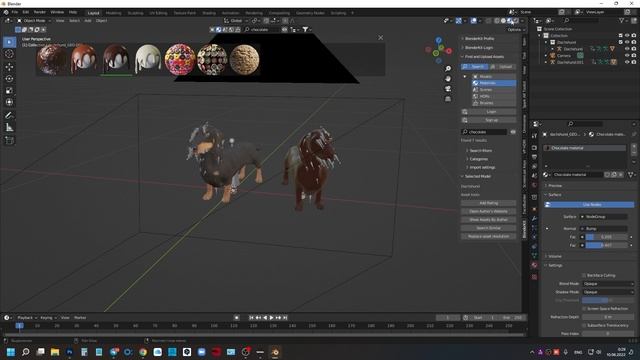Click the Search Similar button
This screenshot has height=360, width=640.
coord(489,228)
